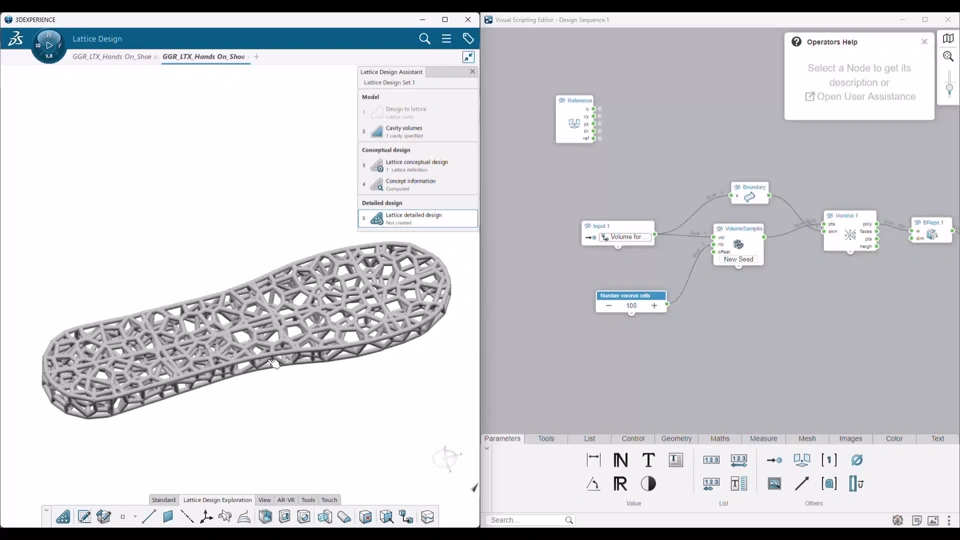The image size is (960, 540).
Task: Select Concept information step
Action: pos(418,184)
